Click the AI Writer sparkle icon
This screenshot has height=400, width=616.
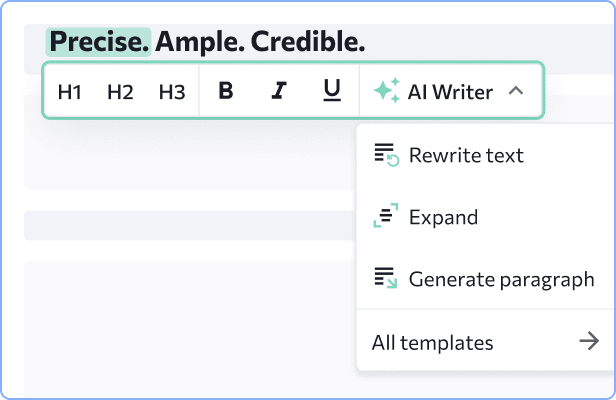tap(387, 90)
